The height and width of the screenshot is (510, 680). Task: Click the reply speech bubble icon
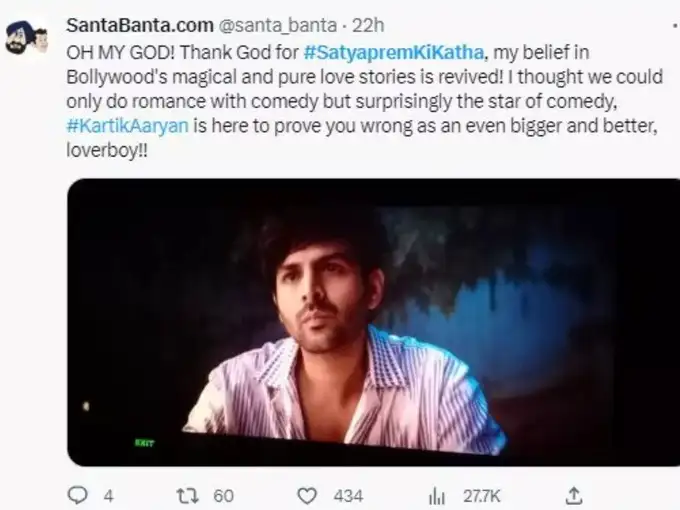point(77,494)
